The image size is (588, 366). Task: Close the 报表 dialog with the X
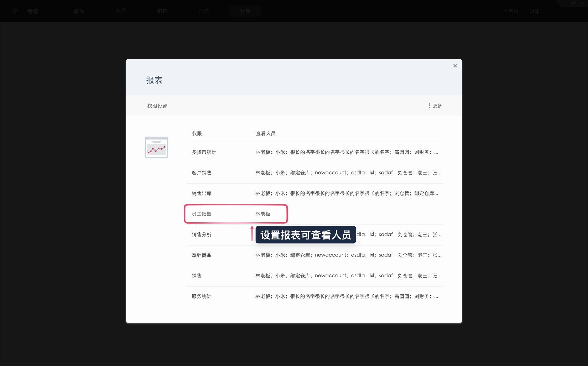point(455,66)
